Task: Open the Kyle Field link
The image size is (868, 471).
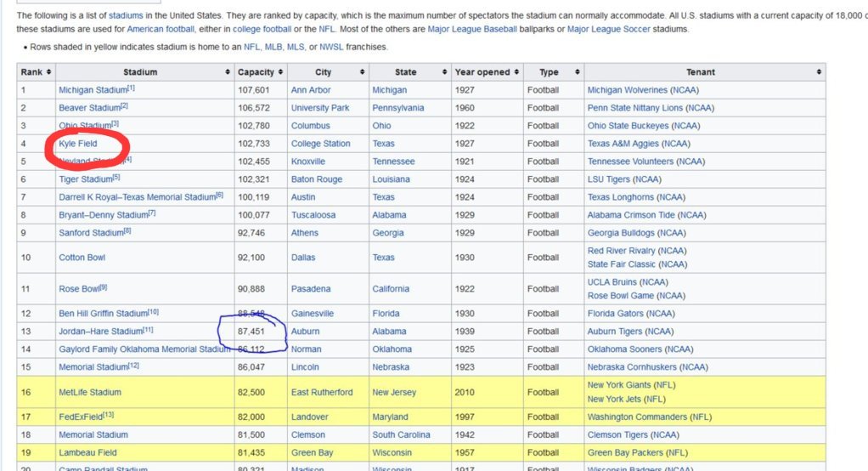Action: (78, 144)
